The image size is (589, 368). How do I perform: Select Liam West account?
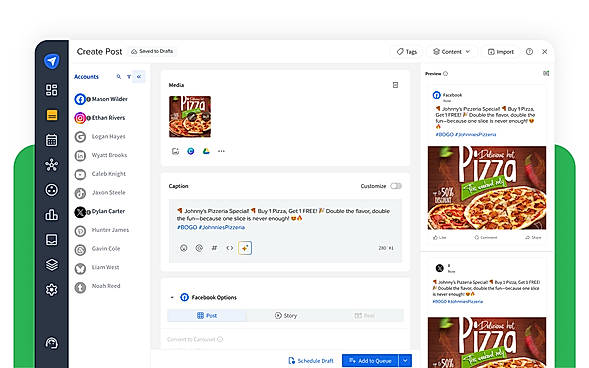(x=97, y=267)
